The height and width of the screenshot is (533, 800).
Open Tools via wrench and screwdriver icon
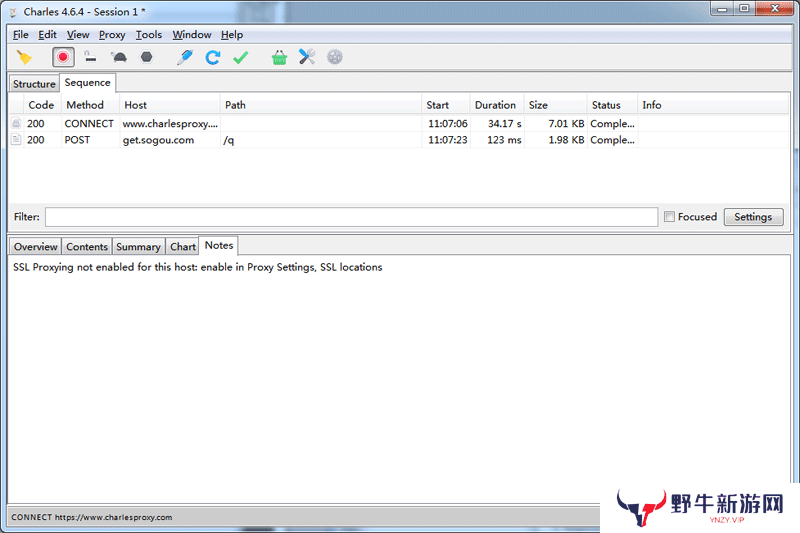(307, 57)
